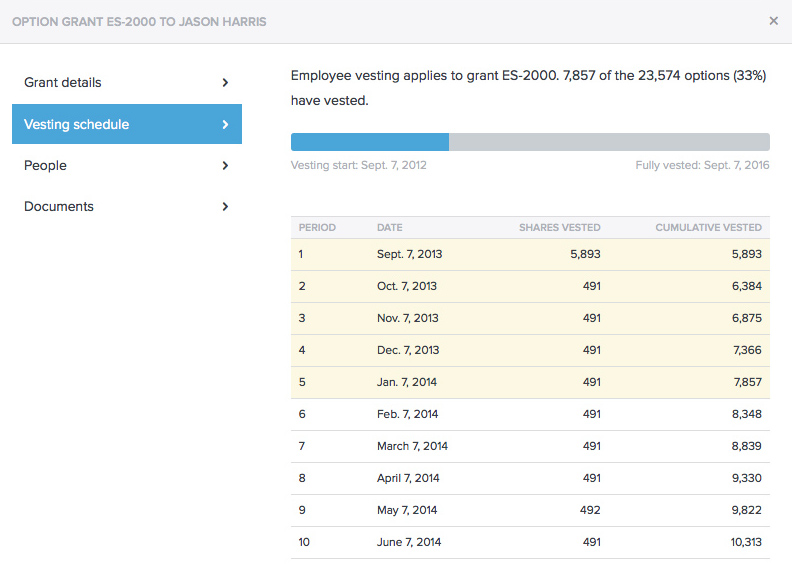Viewport: 792px width, 588px height.
Task: Click chevron arrow next to Vesting schedule
Action: click(225, 125)
